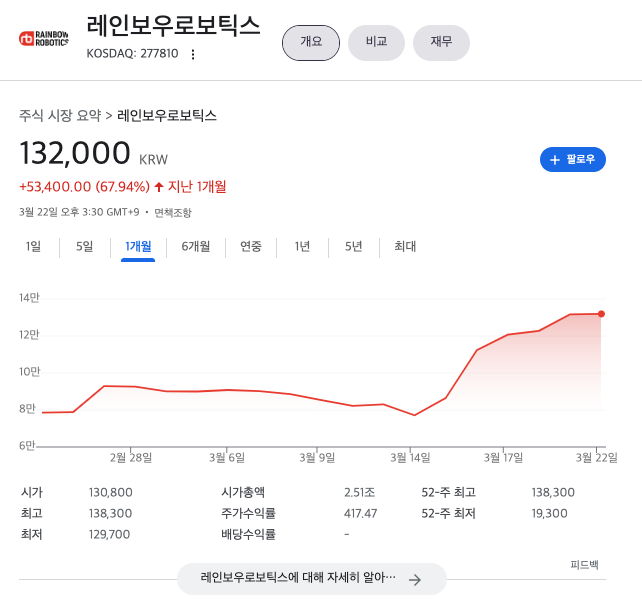
Task: Click the 132,000 price value
Action: [x=75, y=153]
